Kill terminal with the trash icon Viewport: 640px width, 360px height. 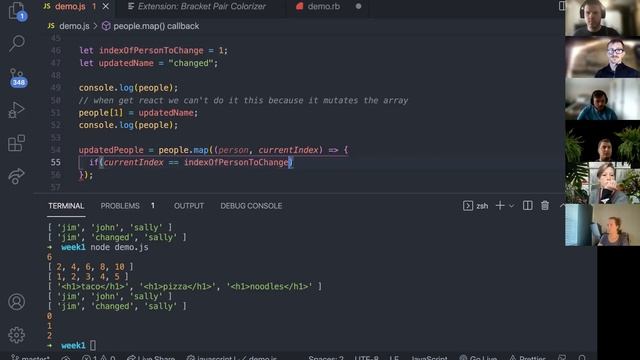545,206
